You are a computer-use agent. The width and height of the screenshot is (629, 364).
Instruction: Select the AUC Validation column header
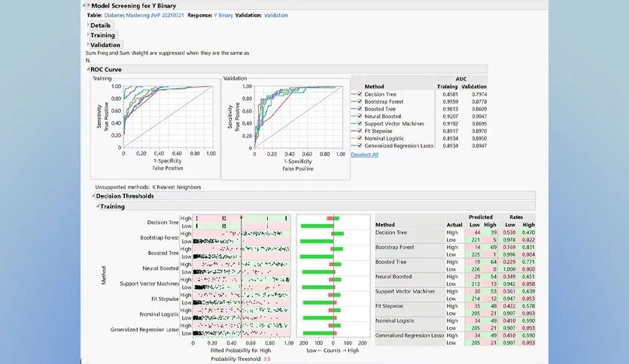click(474, 86)
